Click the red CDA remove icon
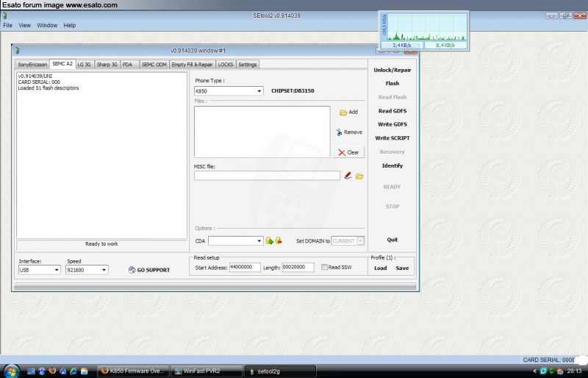The height and width of the screenshot is (378, 588). [x=279, y=240]
